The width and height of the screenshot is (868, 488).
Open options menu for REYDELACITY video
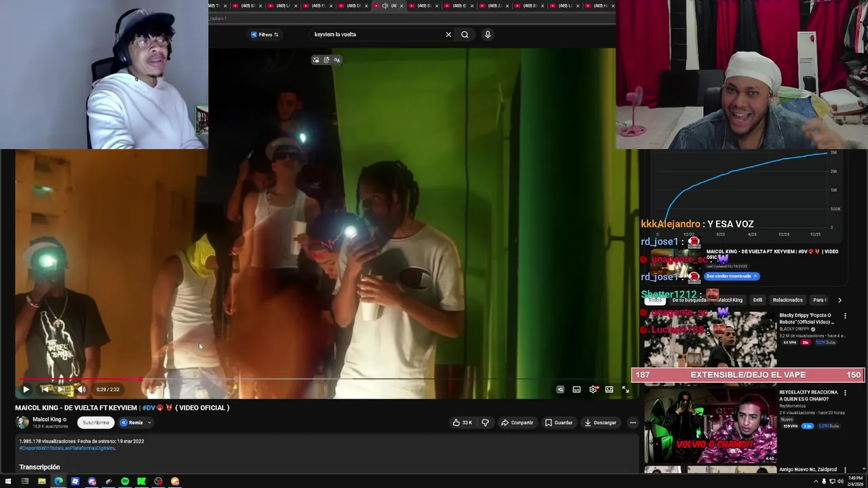[845, 392]
